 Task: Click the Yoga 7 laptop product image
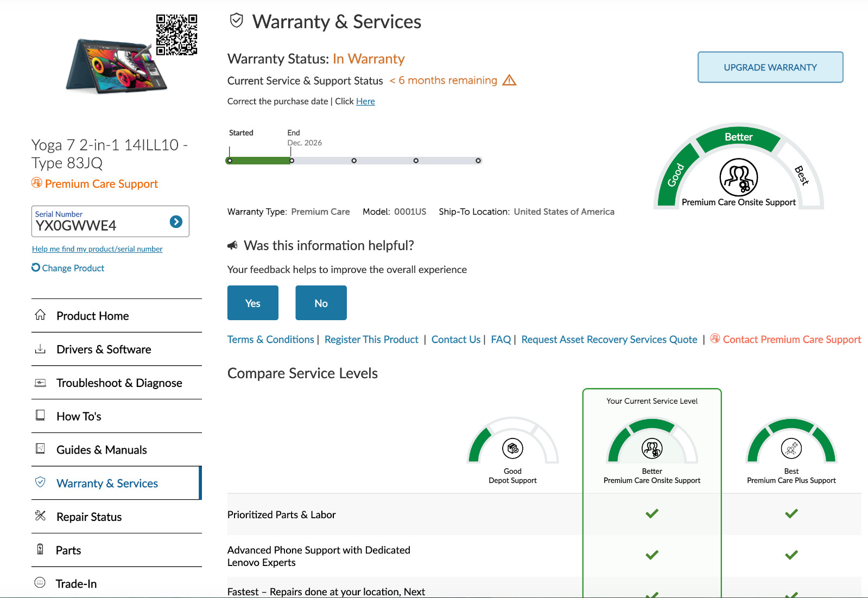pyautogui.click(x=117, y=66)
